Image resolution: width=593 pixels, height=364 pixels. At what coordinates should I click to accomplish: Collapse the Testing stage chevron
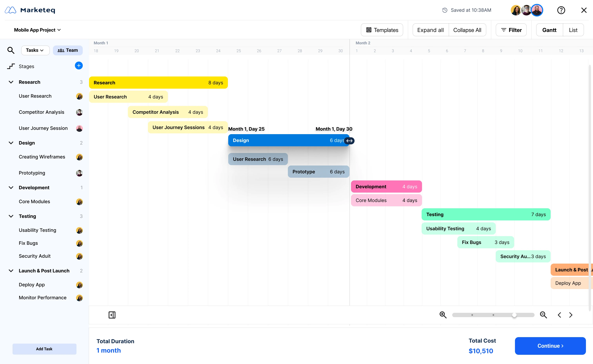point(11,216)
